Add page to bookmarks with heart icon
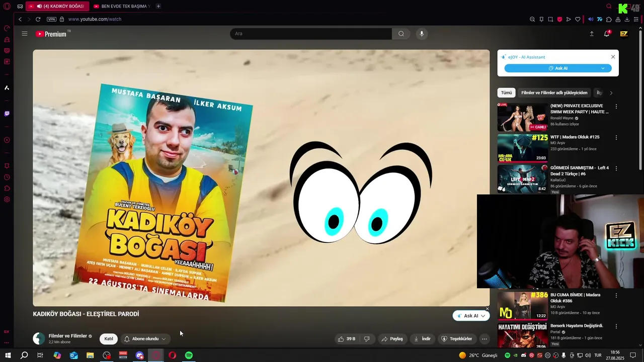 click(578, 19)
